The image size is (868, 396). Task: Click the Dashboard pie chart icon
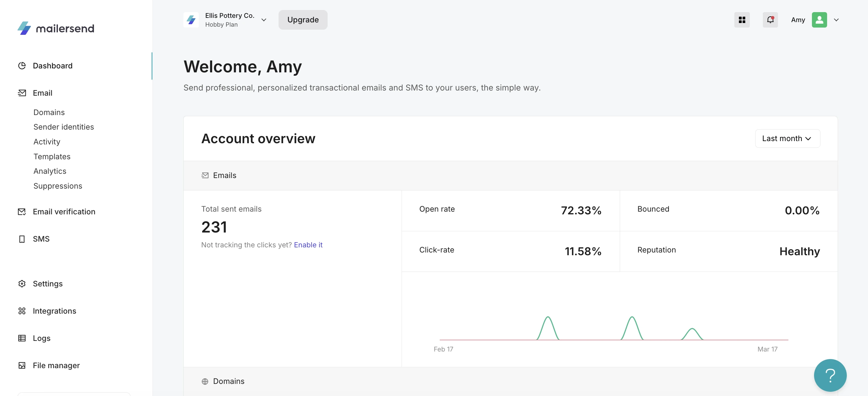tap(22, 66)
